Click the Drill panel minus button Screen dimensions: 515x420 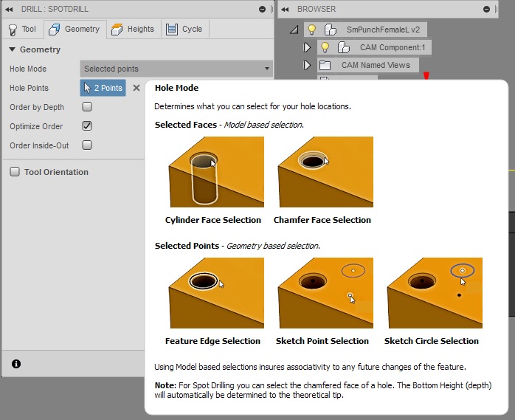(262, 9)
